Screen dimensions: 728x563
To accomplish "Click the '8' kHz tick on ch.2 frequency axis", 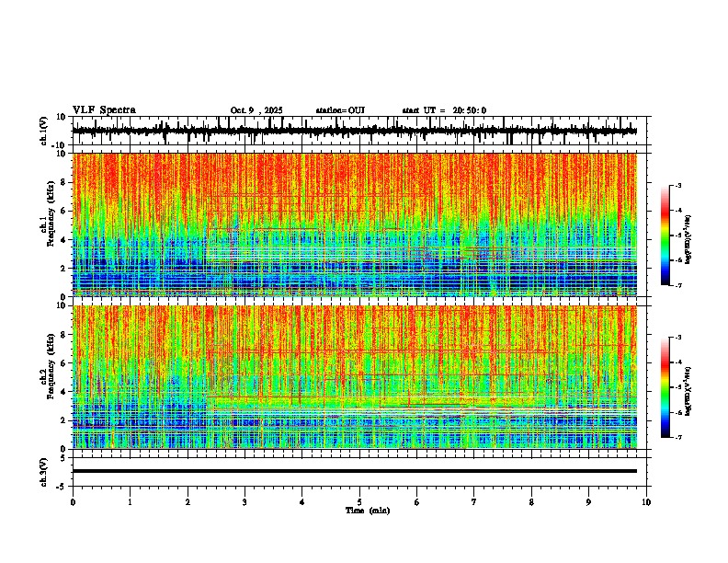I will (x=64, y=334).
